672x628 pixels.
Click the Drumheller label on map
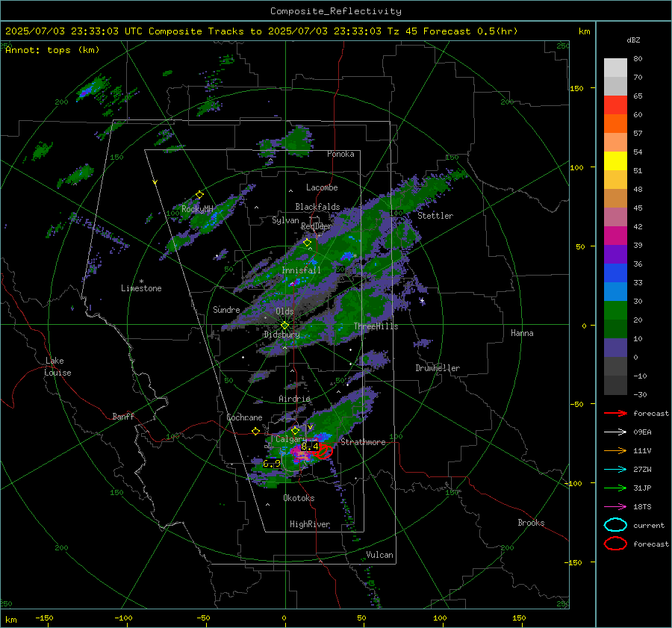point(438,368)
